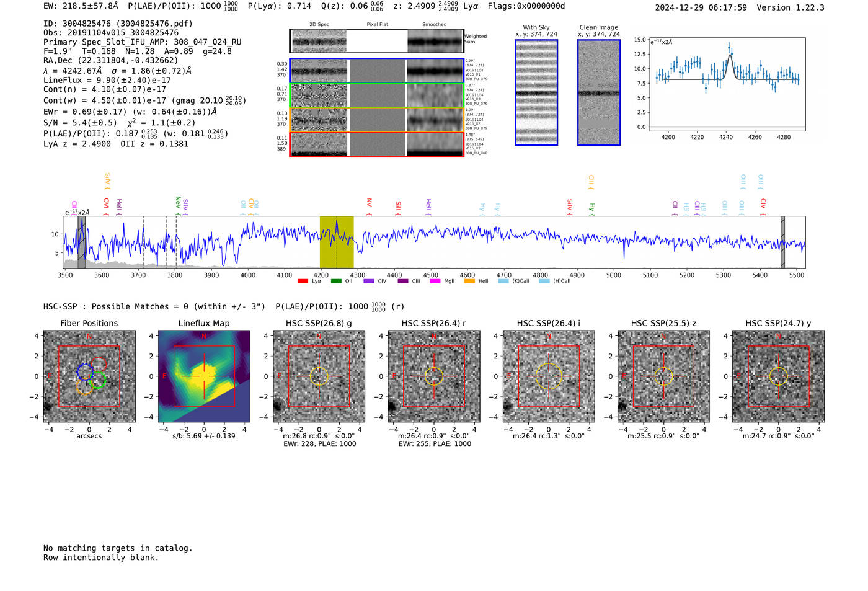This screenshot has width=868, height=591.
Task: Click the EWr = 0.69(±0.17) line
Action: (x=130, y=112)
